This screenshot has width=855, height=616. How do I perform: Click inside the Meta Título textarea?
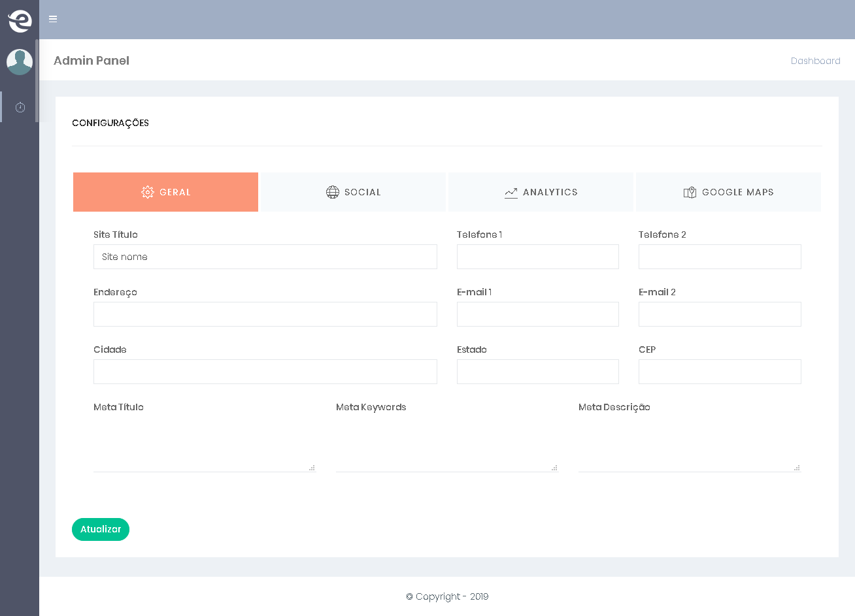(205, 444)
